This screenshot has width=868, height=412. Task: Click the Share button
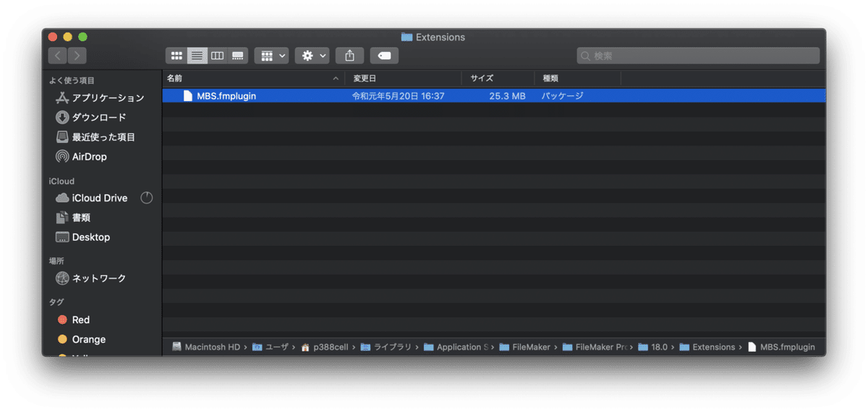(x=349, y=56)
